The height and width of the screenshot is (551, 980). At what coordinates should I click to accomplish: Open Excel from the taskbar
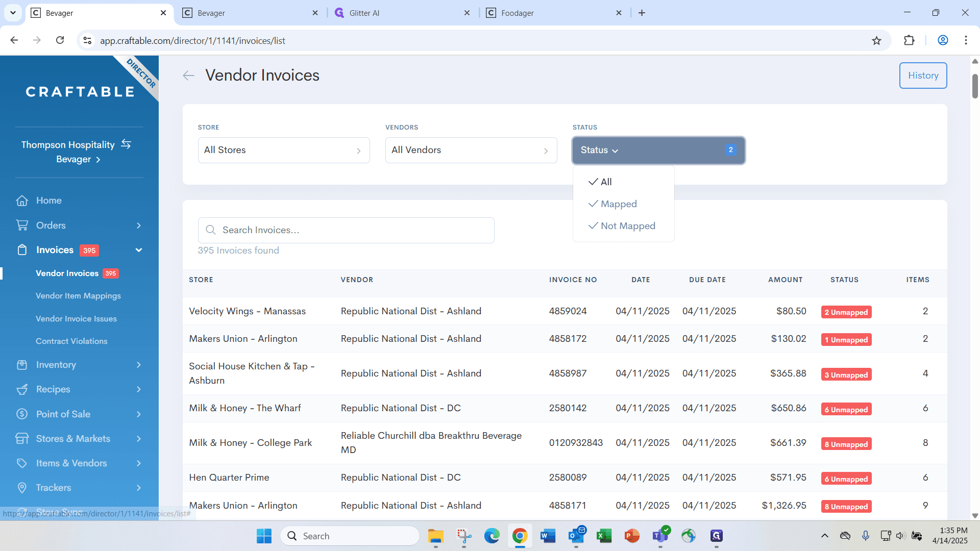604,536
